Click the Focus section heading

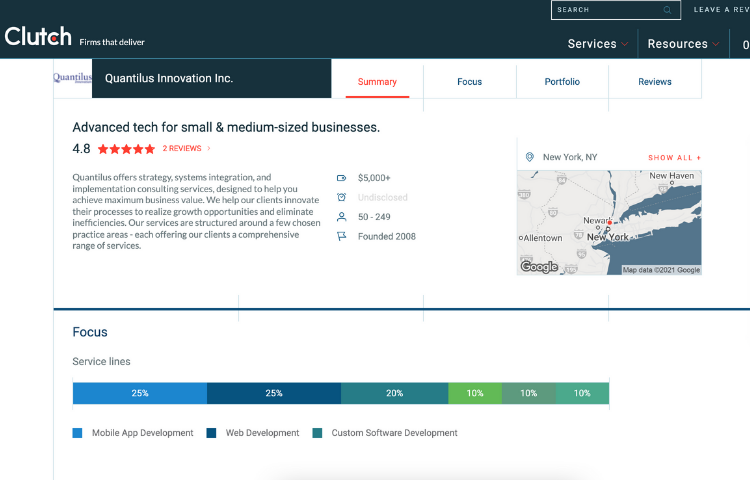tap(90, 332)
